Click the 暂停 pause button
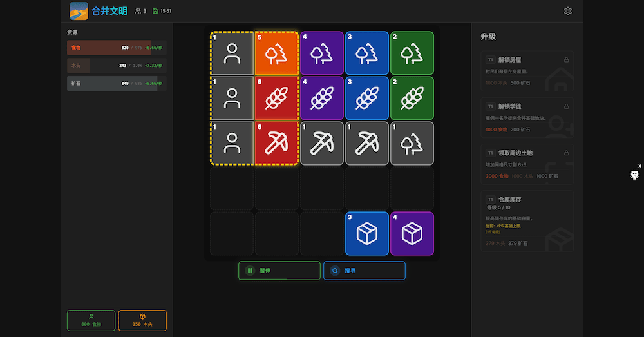 279,271
